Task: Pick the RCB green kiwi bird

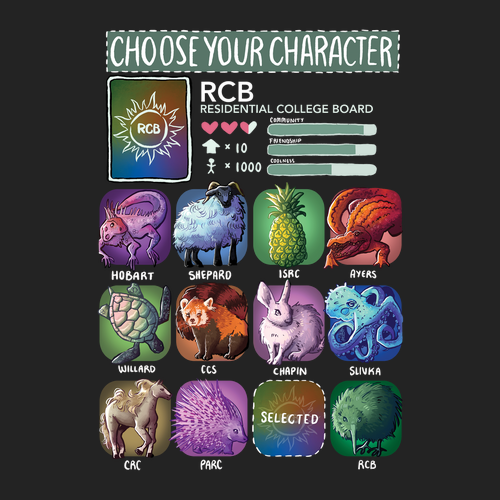Action: click(366, 419)
